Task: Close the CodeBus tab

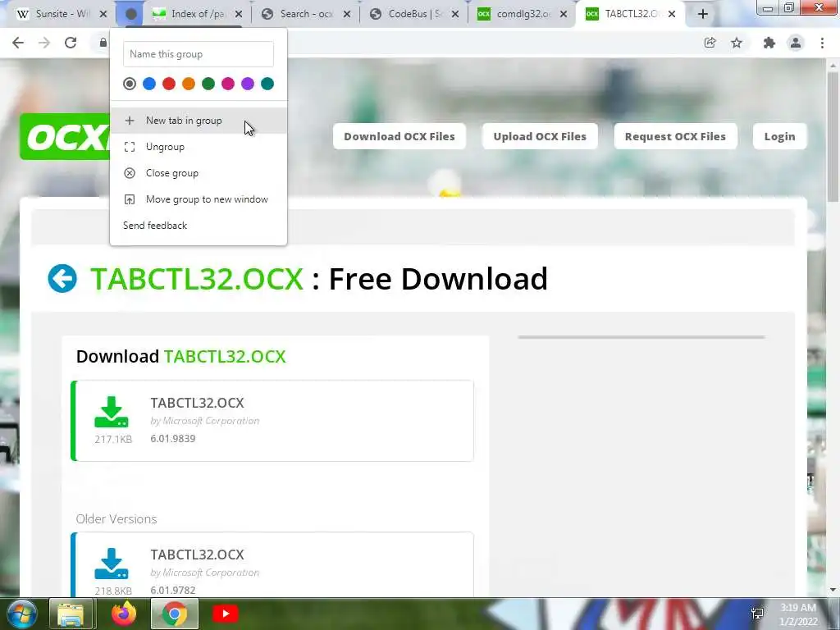Action: 455,14
